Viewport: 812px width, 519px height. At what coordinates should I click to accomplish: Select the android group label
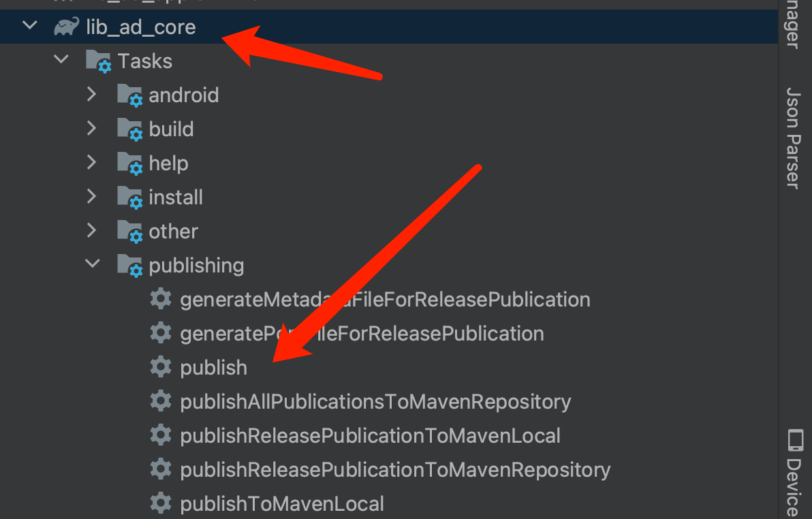184,95
